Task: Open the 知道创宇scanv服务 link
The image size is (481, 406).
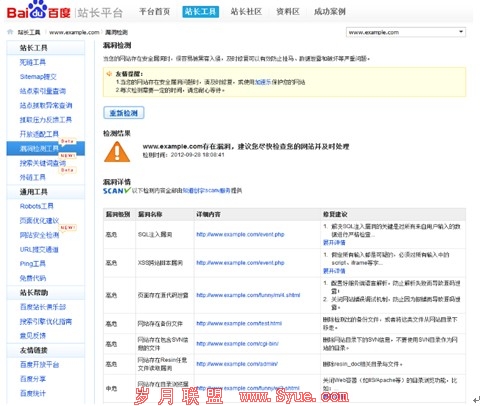Action: pos(206,191)
